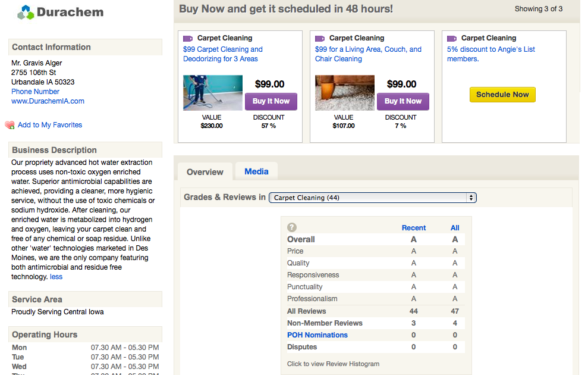
Task: Click the Durachem company name text
Action: (x=70, y=12)
